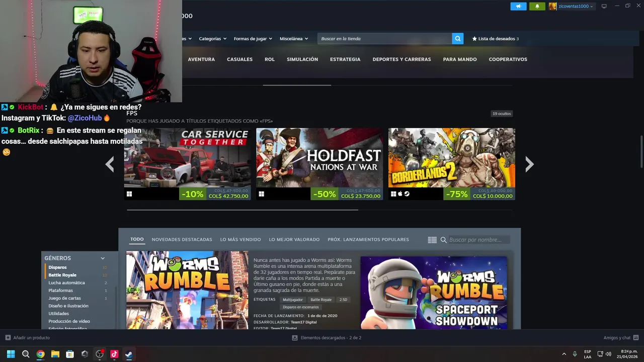Open TikTok app from the taskbar
The width and height of the screenshot is (644, 362).
click(114, 354)
